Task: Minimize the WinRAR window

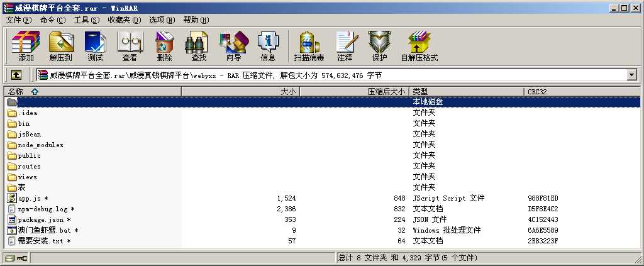Action: [614, 8]
